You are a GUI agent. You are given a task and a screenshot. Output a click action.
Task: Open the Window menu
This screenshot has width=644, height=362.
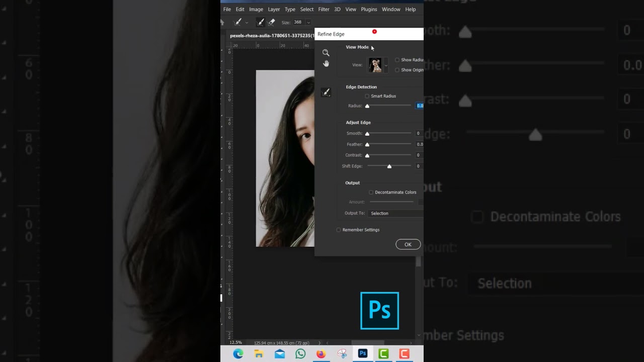(x=391, y=9)
